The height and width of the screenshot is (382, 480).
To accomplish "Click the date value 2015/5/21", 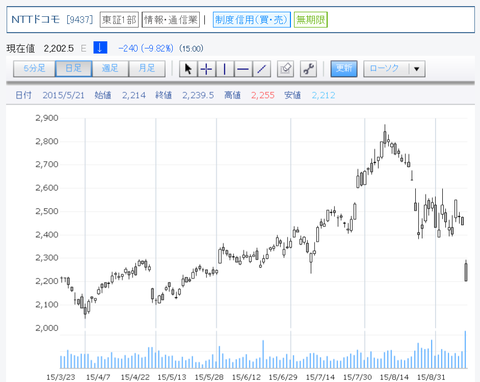I will 63,95.
